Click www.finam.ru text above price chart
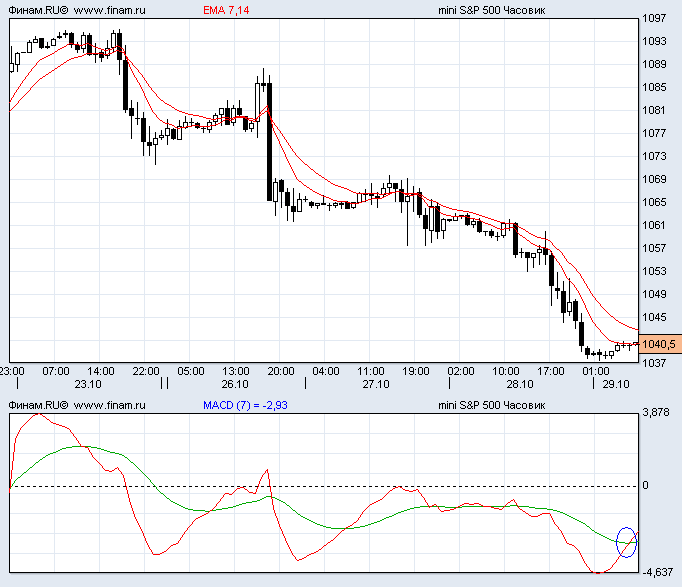This screenshot has width=682, height=587. coord(110,10)
